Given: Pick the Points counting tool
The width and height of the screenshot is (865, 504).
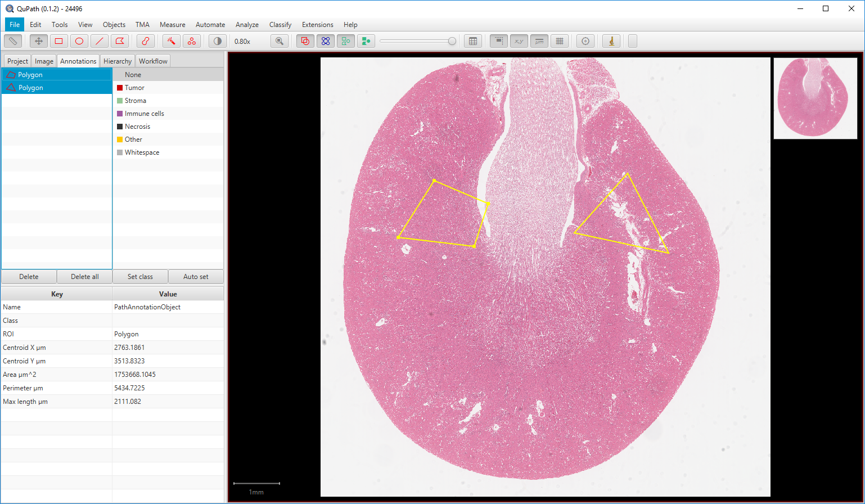Looking at the screenshot, I should coord(192,40).
